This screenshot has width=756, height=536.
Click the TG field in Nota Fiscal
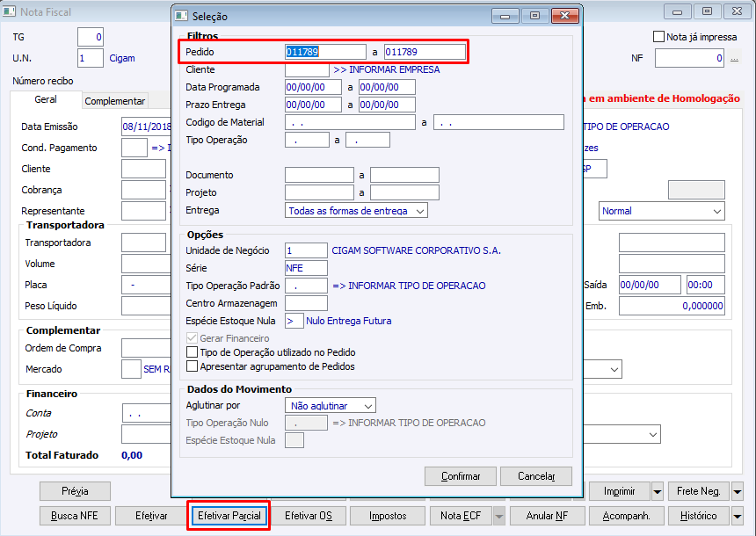click(91, 37)
